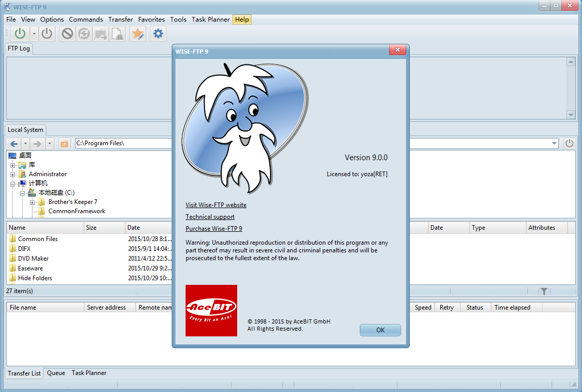Click the Refresh circular arrows icon

coord(84,34)
